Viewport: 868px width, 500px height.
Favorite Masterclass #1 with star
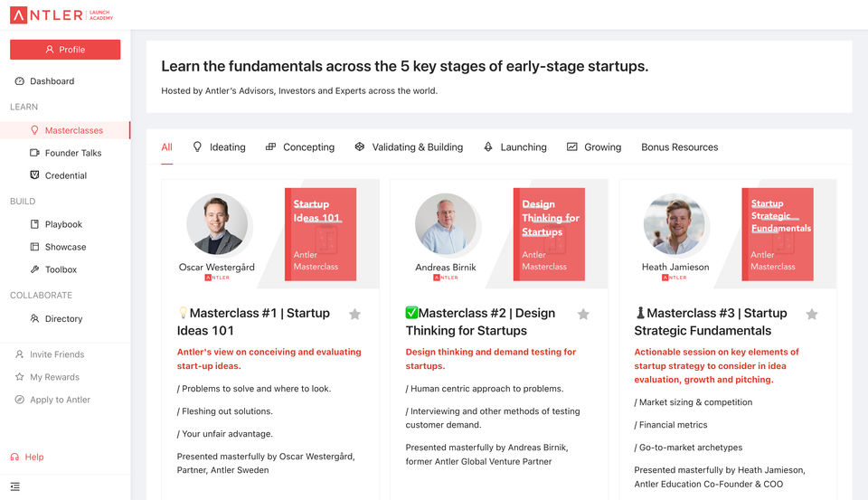[354, 315]
